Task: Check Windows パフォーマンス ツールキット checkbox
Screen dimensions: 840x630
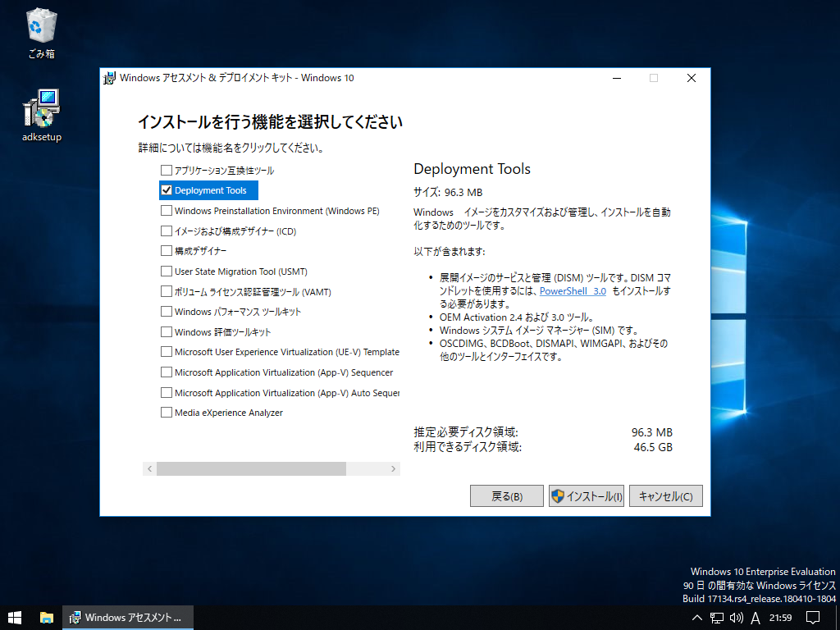Action: click(167, 311)
